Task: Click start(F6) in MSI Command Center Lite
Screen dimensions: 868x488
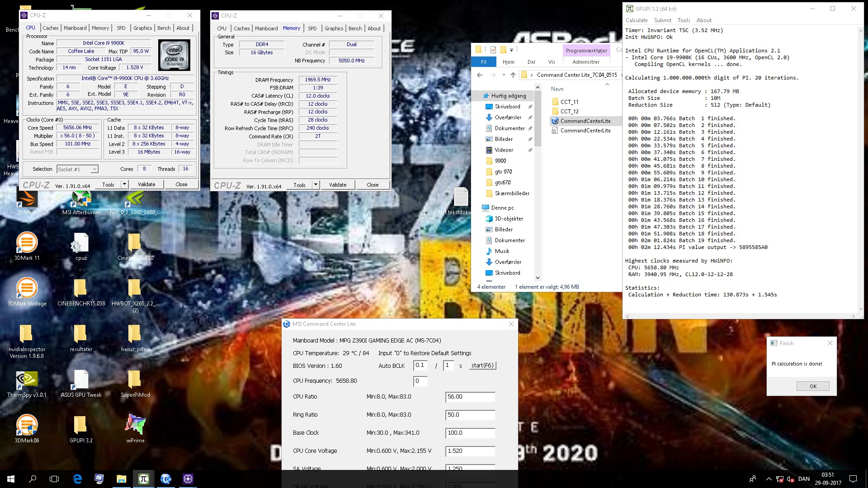Action: pyautogui.click(x=482, y=366)
